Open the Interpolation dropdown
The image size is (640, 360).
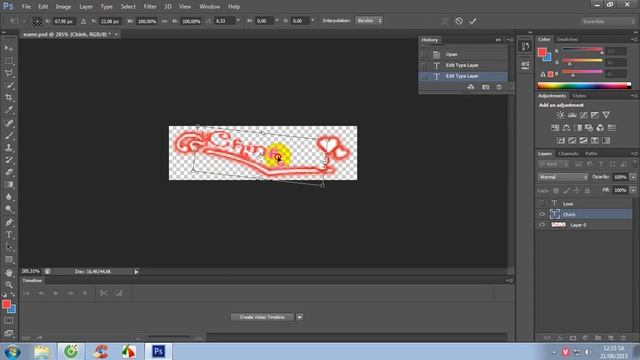pyautogui.click(x=369, y=20)
